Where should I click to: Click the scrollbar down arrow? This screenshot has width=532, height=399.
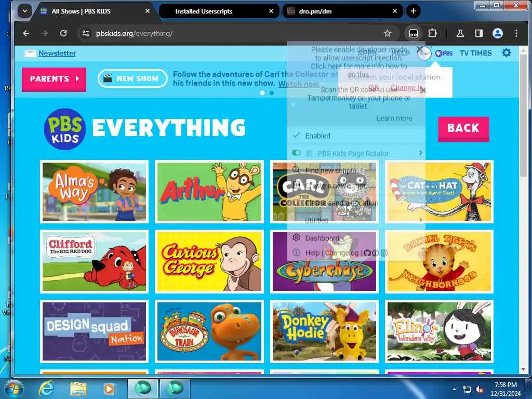click(523, 369)
